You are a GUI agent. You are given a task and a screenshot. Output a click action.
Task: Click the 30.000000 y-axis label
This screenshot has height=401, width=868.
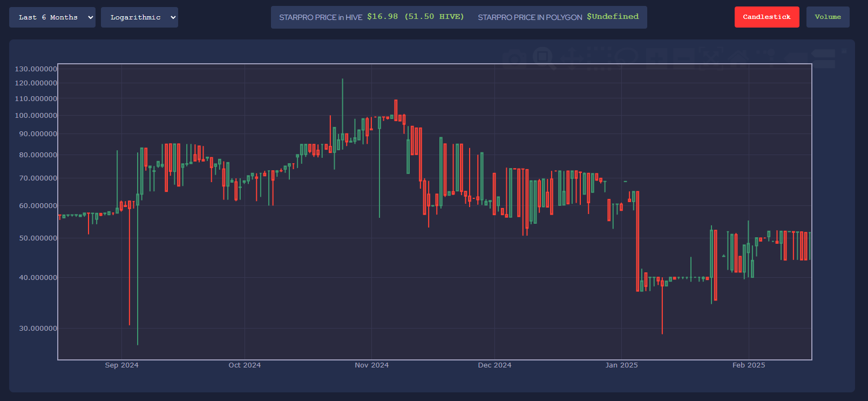click(38, 329)
